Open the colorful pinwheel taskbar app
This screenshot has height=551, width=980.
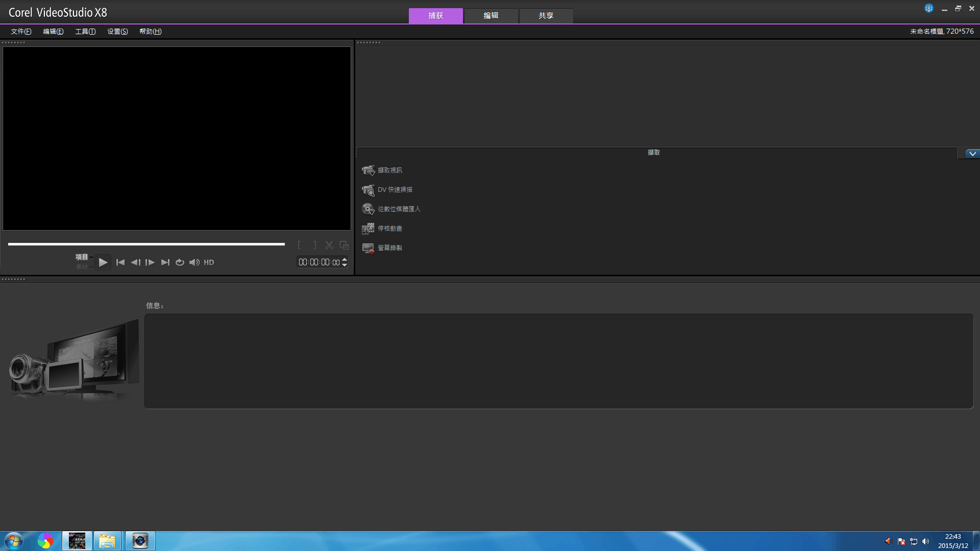45,541
